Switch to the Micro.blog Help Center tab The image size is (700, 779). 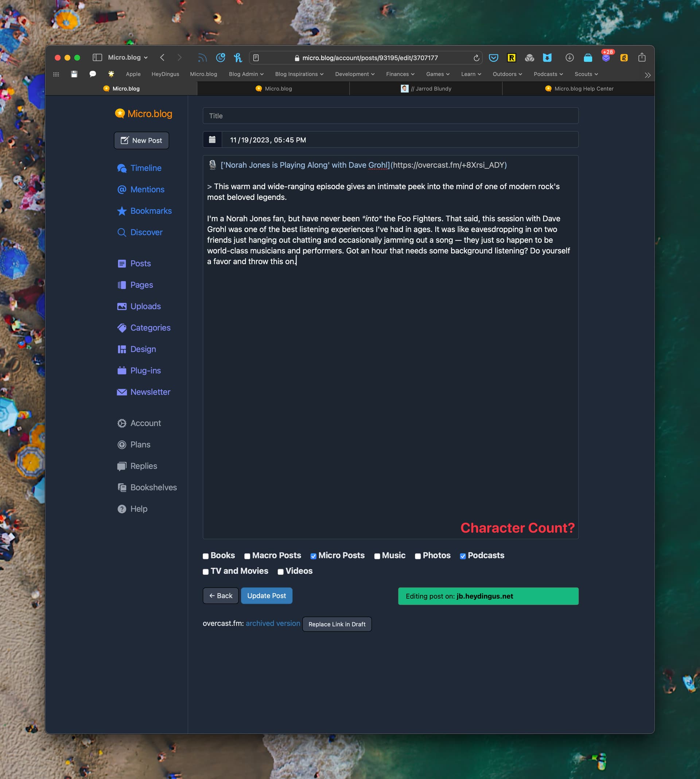pos(579,89)
